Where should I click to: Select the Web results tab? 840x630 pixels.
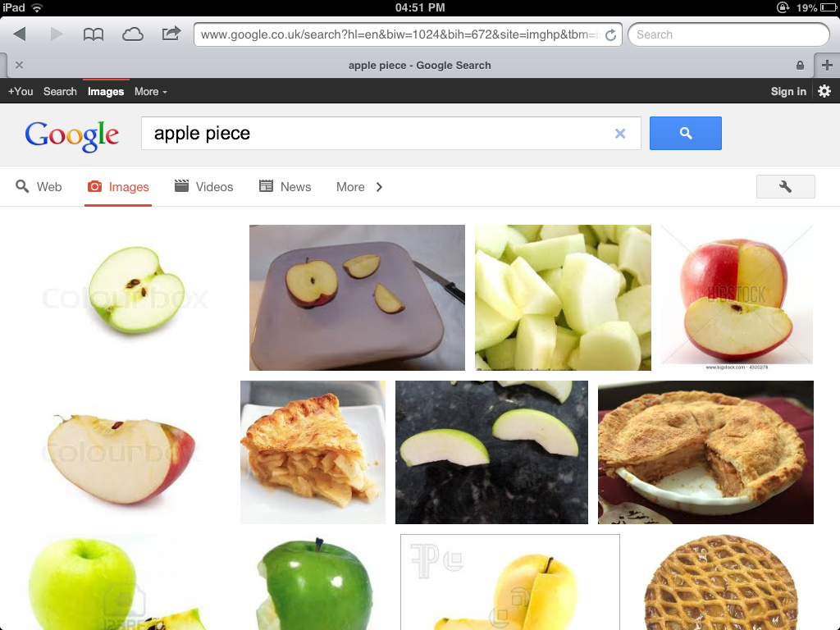pyautogui.click(x=39, y=187)
